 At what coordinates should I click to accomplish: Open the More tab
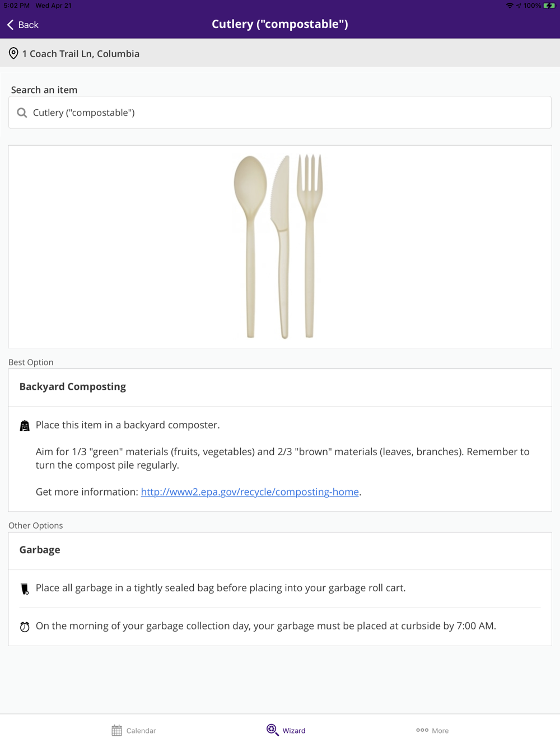pyautogui.click(x=432, y=730)
